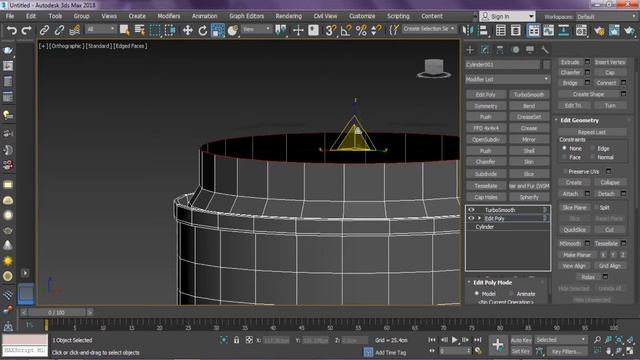Open the Graph Editors menu
The height and width of the screenshot is (360, 640).
[246, 16]
